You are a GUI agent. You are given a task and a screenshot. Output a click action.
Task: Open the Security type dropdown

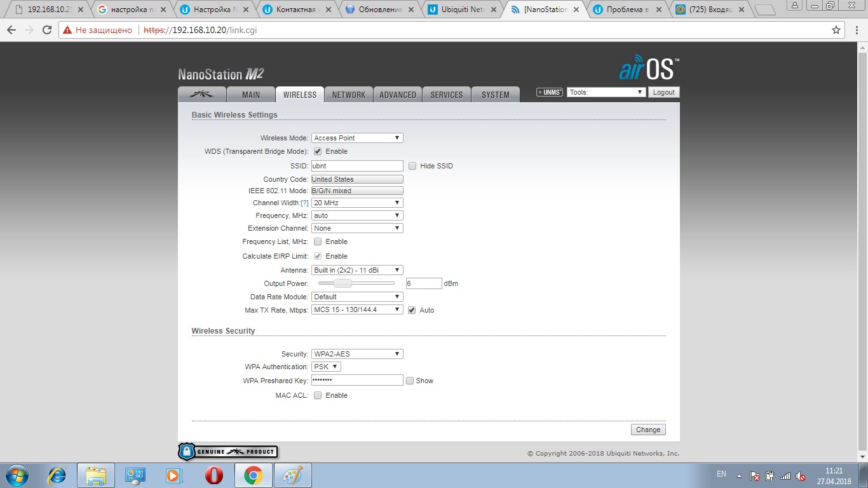pos(357,354)
